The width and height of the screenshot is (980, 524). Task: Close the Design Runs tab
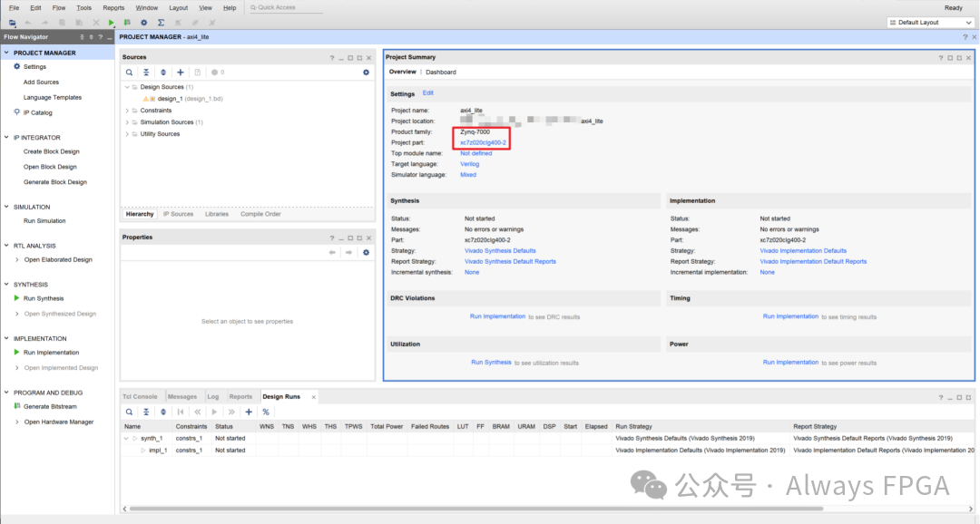pos(314,397)
